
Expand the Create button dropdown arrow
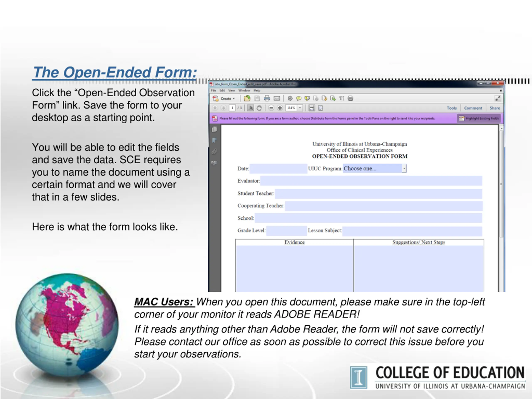(x=234, y=99)
